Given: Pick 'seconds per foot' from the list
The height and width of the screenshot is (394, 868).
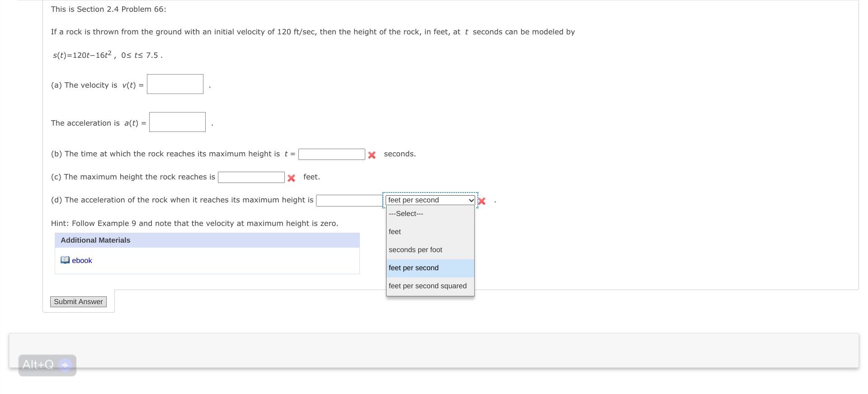Looking at the screenshot, I should (x=430, y=250).
